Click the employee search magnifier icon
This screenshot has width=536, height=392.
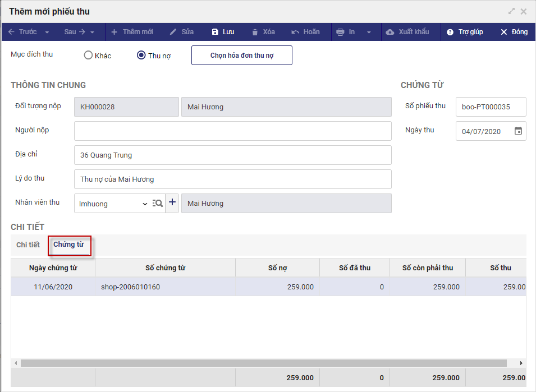coord(158,203)
